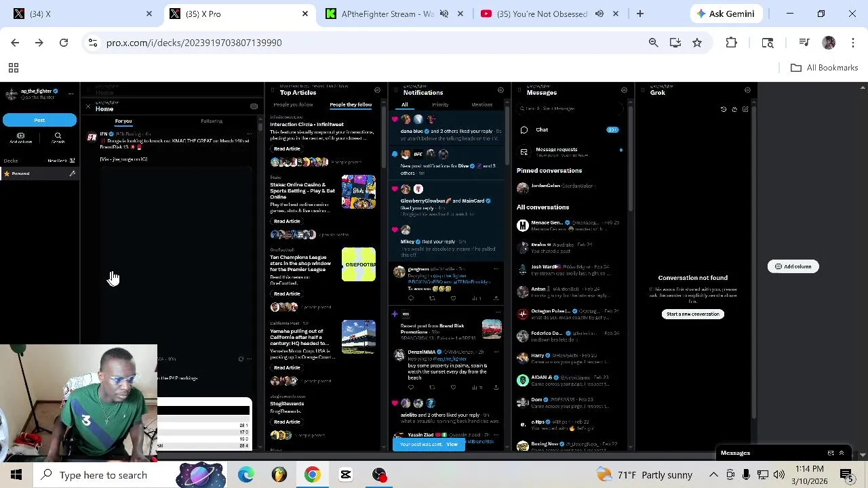868x488 pixels.
Task: Switch to Following tab in Home
Action: click(212, 121)
